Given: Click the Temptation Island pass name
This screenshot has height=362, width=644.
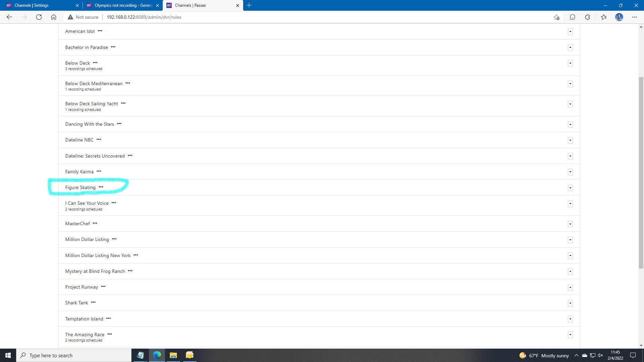Looking at the screenshot, I should [x=84, y=319].
